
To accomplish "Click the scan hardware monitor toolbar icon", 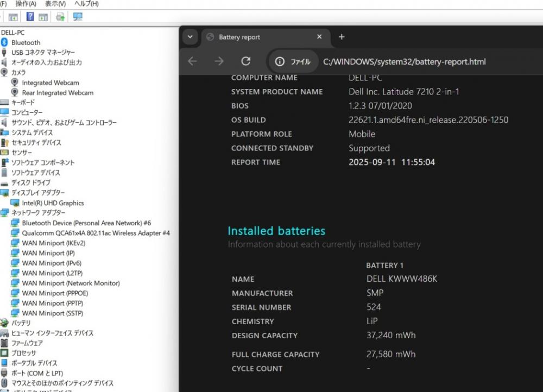I will pyautogui.click(x=78, y=17).
